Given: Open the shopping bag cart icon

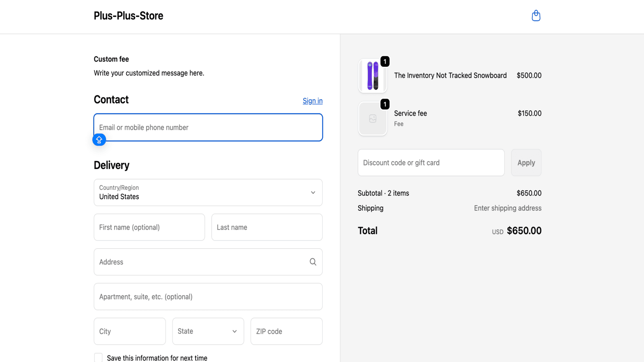Looking at the screenshot, I should (x=536, y=16).
